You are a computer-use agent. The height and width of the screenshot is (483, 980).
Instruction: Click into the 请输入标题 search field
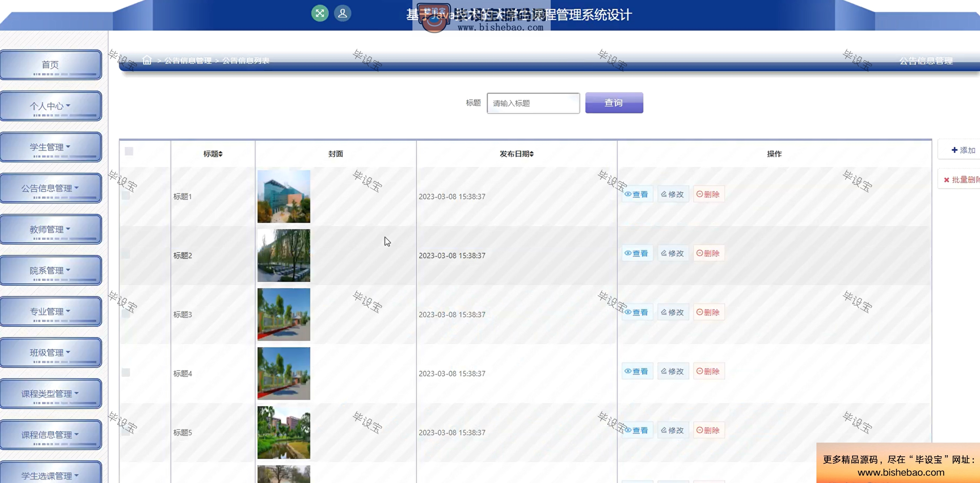(534, 103)
